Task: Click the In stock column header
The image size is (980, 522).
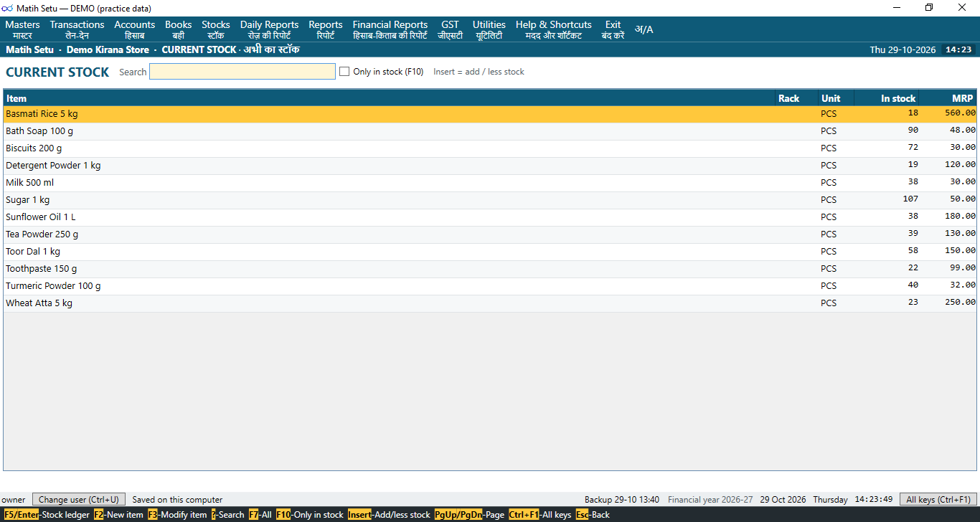Action: pos(887,98)
